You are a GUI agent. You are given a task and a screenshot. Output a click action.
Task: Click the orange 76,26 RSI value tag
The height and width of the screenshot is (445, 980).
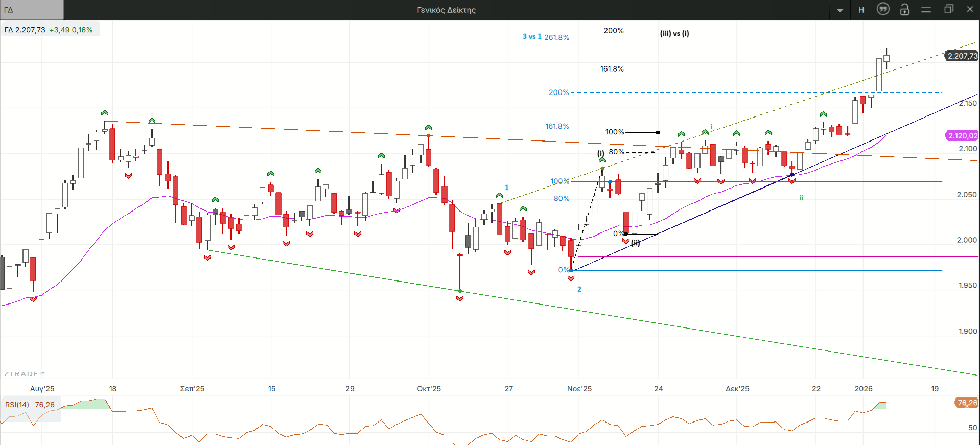coord(967,403)
